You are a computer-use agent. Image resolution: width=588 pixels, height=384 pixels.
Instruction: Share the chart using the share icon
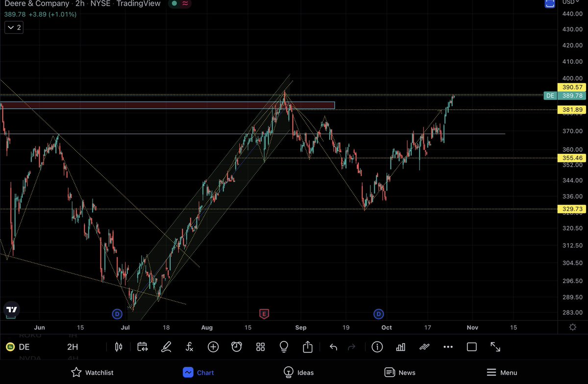308,347
